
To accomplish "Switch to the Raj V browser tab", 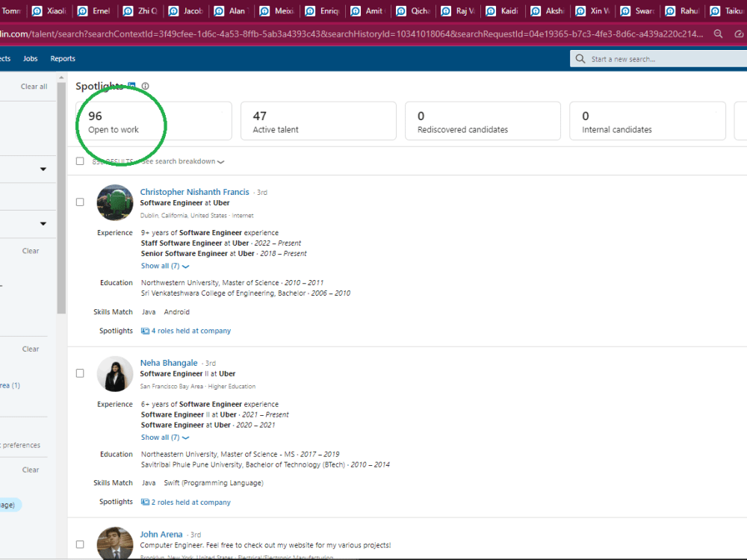I will click(x=459, y=10).
